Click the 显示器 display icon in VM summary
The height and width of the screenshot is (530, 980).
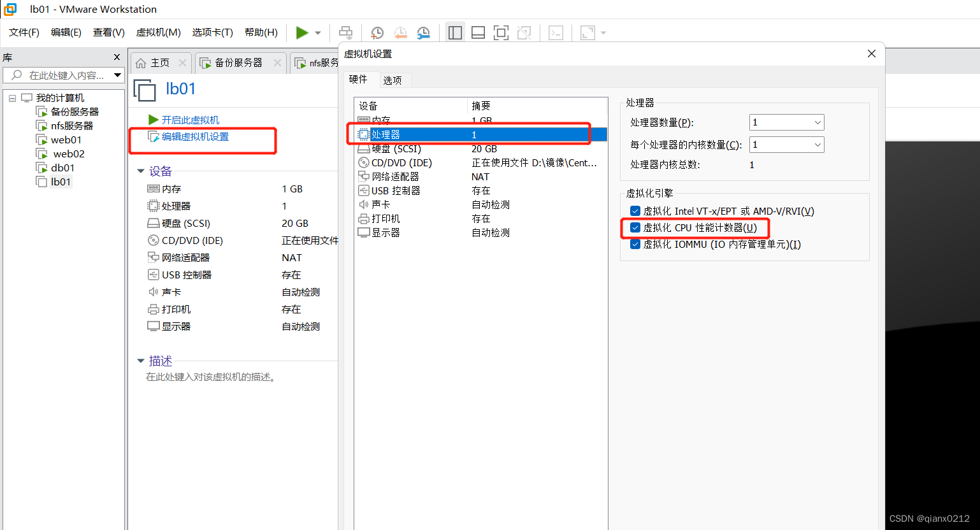[x=154, y=326]
